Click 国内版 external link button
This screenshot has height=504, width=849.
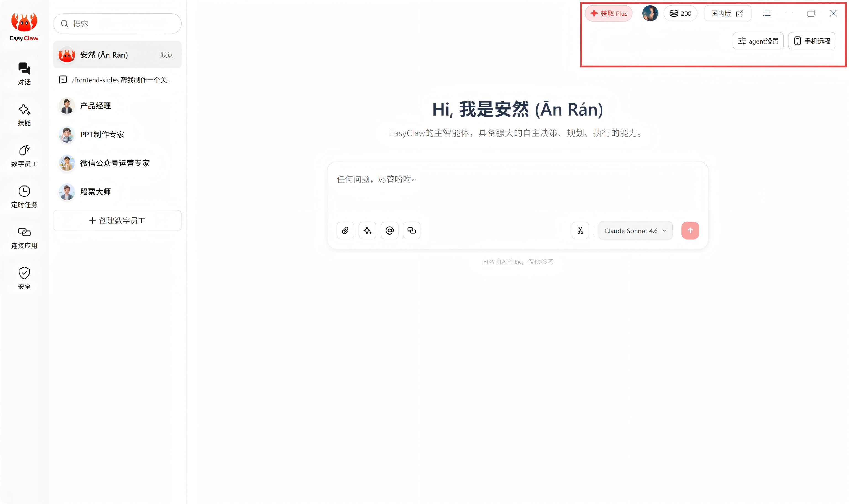click(728, 13)
